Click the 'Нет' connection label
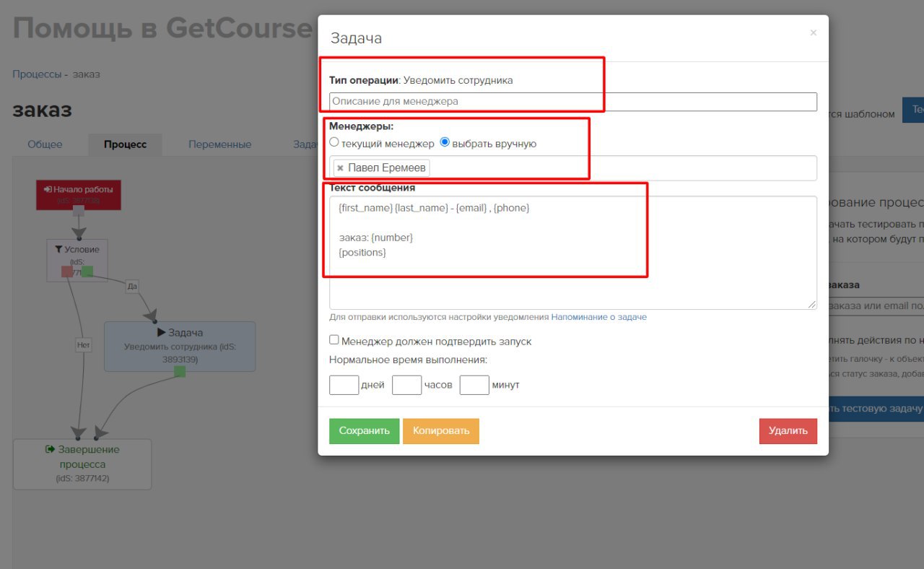The image size is (924, 569). [x=84, y=346]
